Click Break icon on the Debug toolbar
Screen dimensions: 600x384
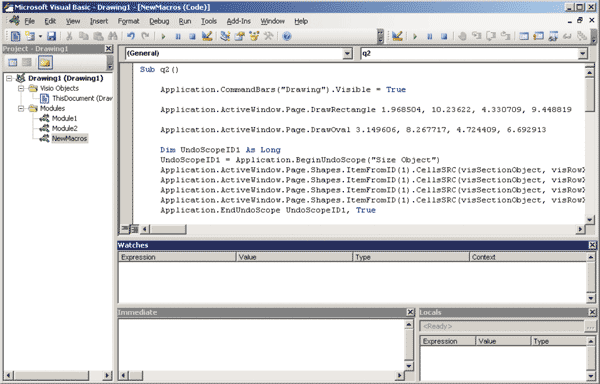(x=430, y=36)
